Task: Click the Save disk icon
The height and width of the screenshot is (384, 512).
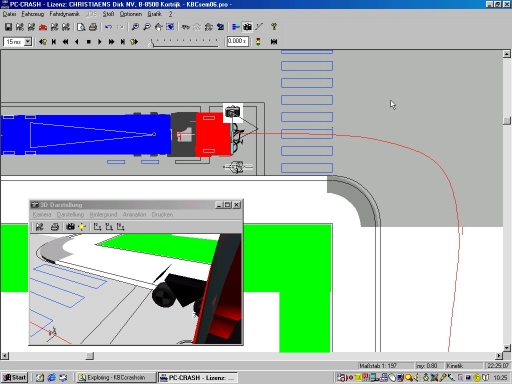Action: (8, 27)
